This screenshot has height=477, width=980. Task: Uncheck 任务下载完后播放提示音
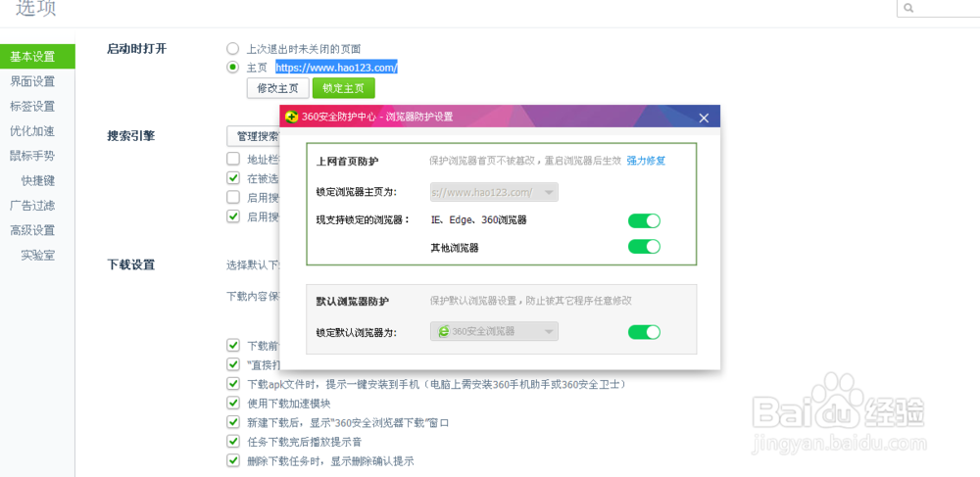tap(233, 442)
